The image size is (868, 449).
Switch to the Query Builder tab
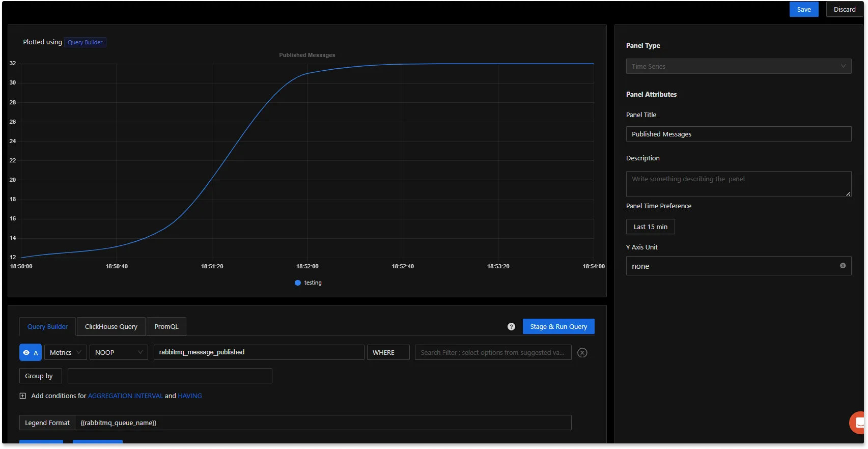tap(47, 327)
